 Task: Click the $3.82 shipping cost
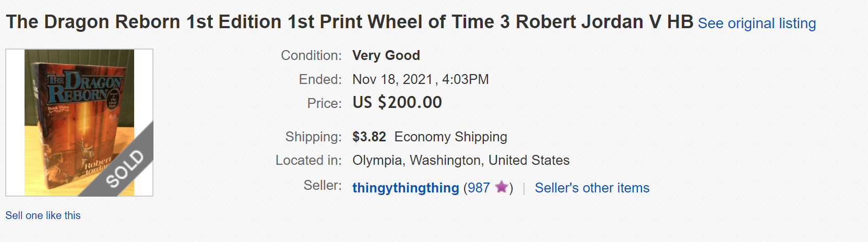tap(369, 137)
